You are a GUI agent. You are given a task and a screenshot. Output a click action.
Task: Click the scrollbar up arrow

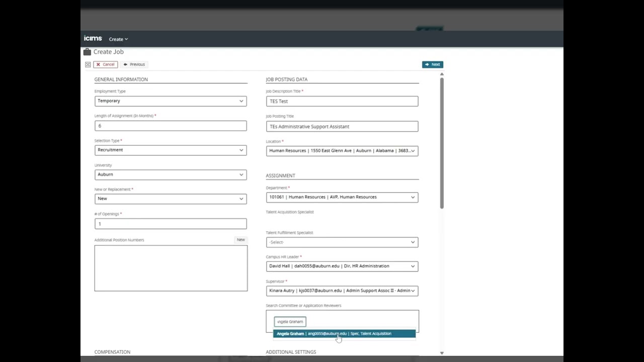point(442,74)
